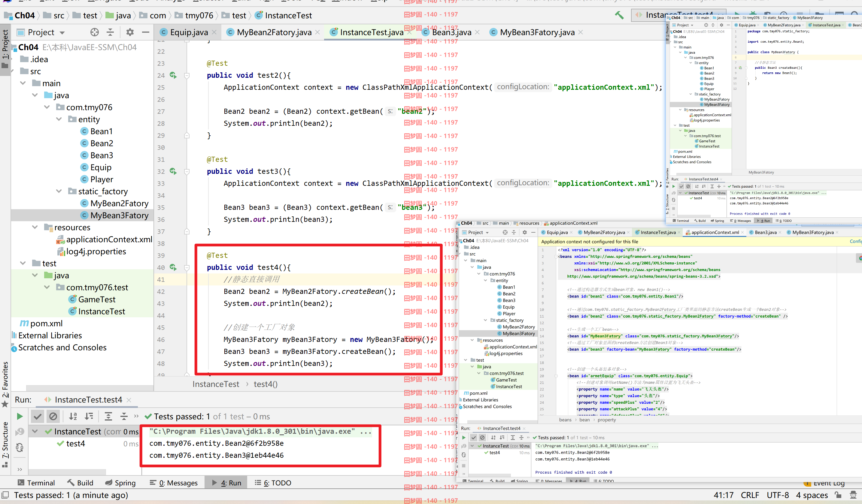Click UTF-8 encoding in status bar
Image resolution: width=862 pixels, height=504 pixels.
[x=778, y=495]
